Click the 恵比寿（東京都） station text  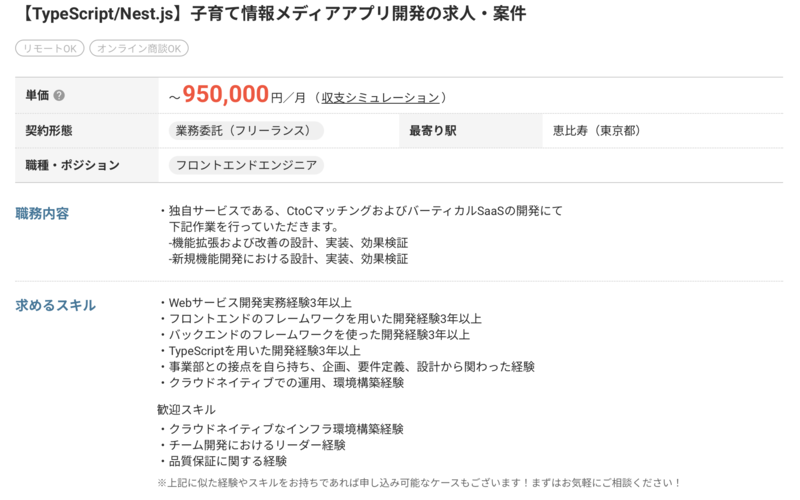click(597, 131)
